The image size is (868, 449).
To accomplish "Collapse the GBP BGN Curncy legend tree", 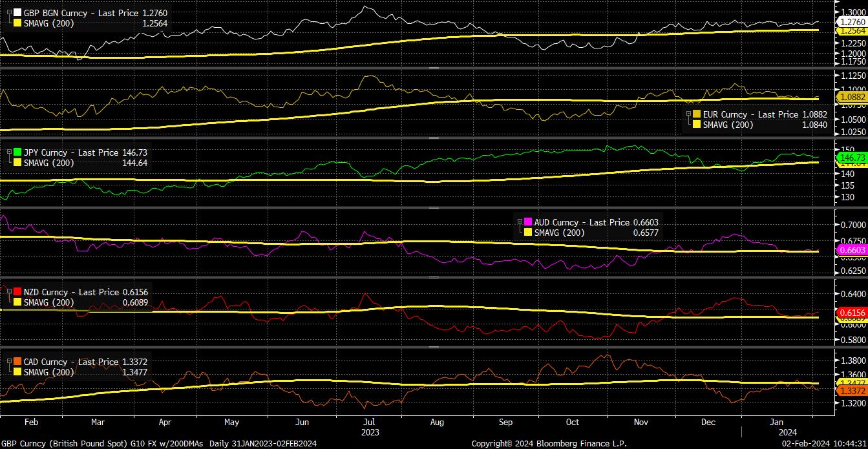I will pyautogui.click(x=8, y=13).
